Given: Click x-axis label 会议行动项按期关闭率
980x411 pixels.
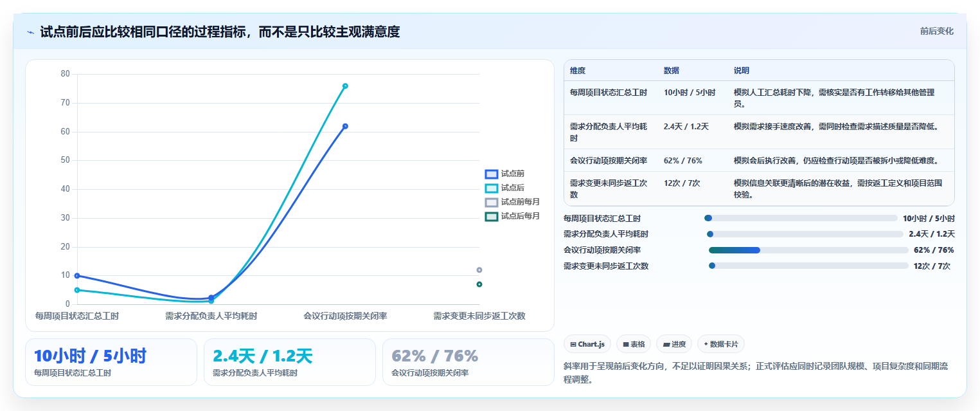Looking at the screenshot, I should point(345,316).
